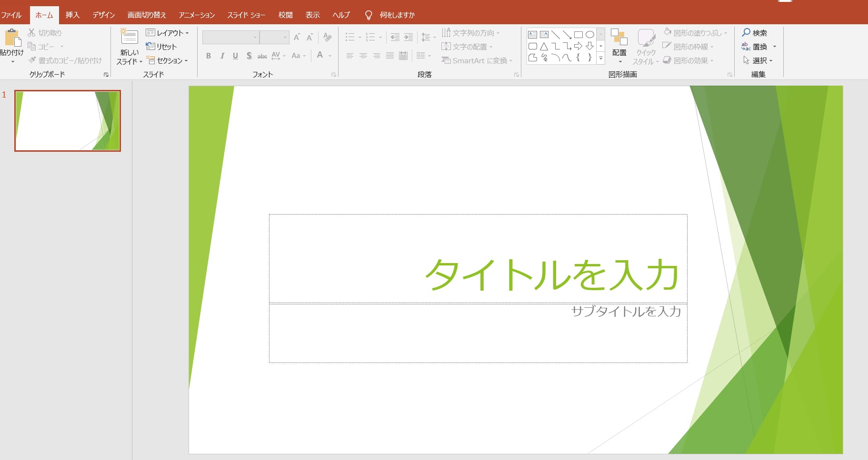The width and height of the screenshot is (868, 460).
Task: Click the 検索 search button
Action: click(755, 33)
